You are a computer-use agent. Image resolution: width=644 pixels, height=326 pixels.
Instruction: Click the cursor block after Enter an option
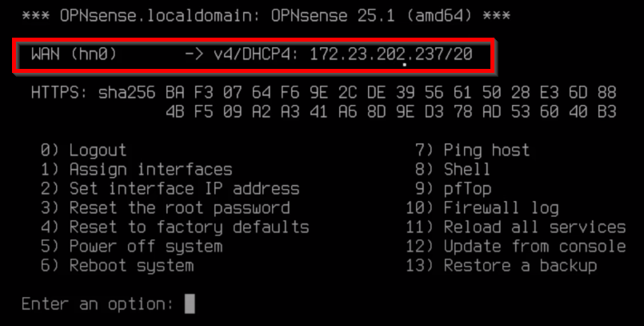(190, 304)
